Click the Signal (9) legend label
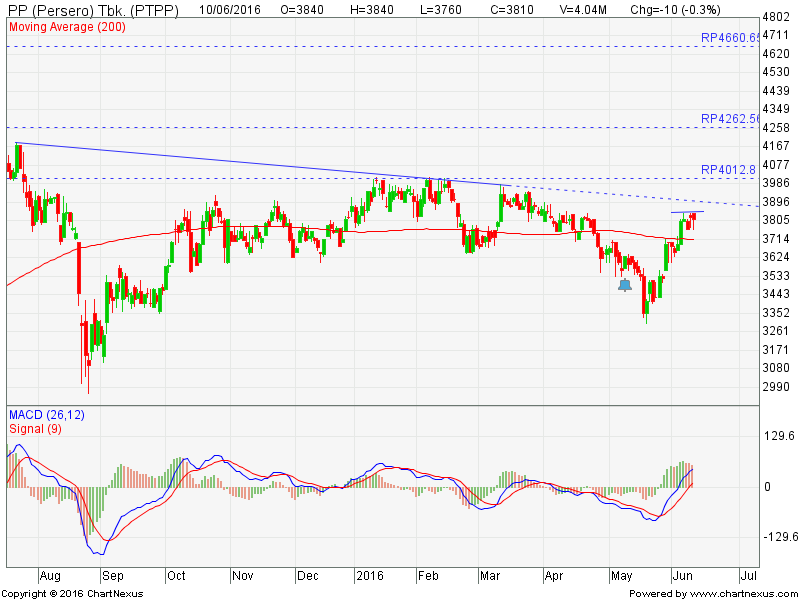 [34, 430]
